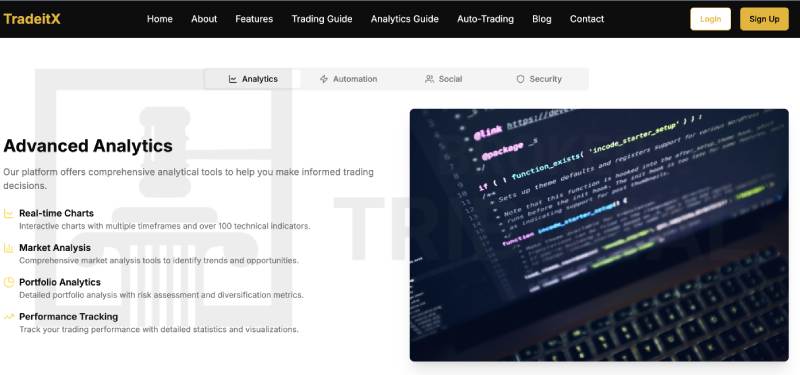Click the Market Analysis bar chart icon
This screenshot has height=375, width=800.
click(x=8, y=248)
